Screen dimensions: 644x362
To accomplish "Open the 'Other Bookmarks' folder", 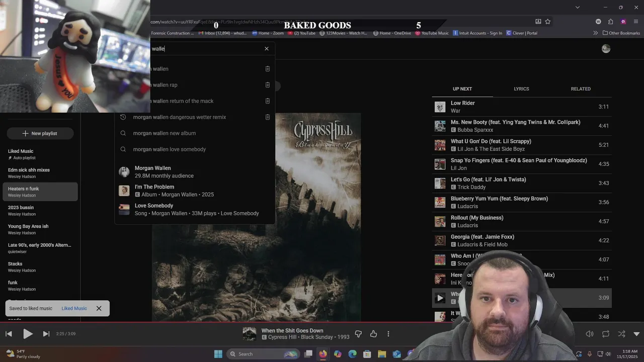I will (621, 33).
